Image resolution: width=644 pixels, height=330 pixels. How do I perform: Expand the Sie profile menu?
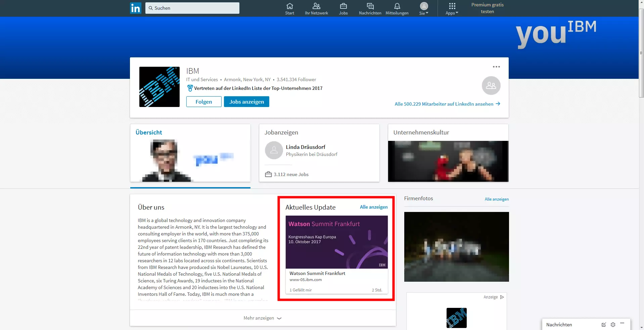424,9
